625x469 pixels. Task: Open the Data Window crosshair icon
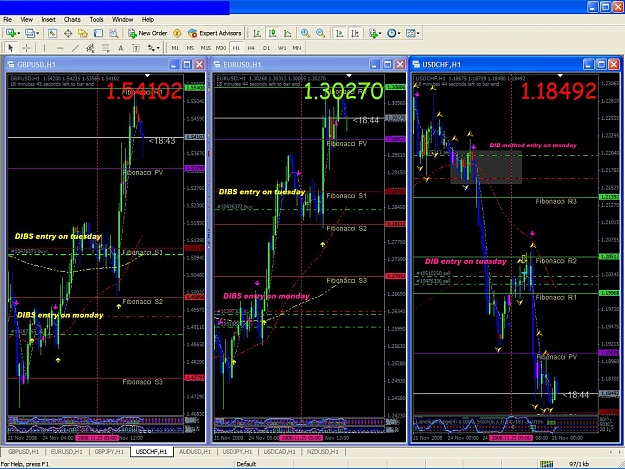pos(68,33)
